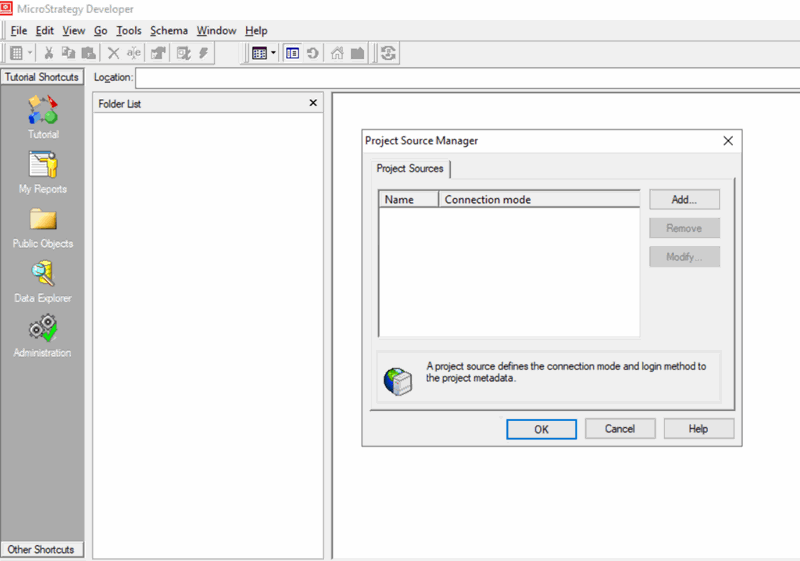Select the Project Sources tab

click(x=410, y=169)
